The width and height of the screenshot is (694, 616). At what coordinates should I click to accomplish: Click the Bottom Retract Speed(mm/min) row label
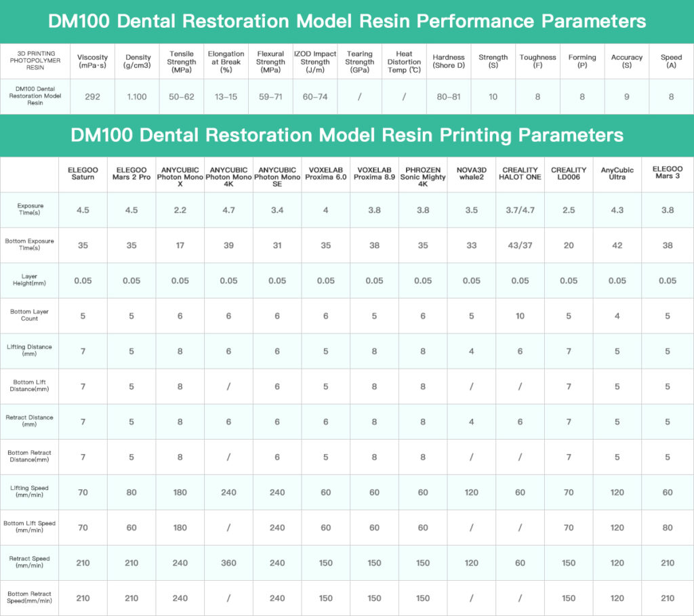pos(30,598)
